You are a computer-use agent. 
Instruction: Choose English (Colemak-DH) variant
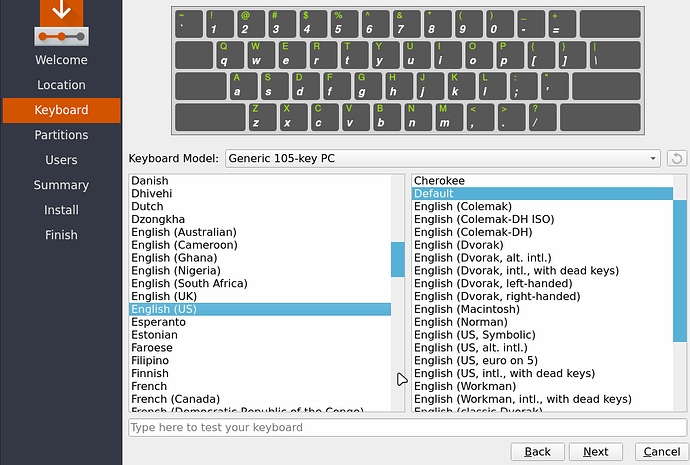pos(542,232)
